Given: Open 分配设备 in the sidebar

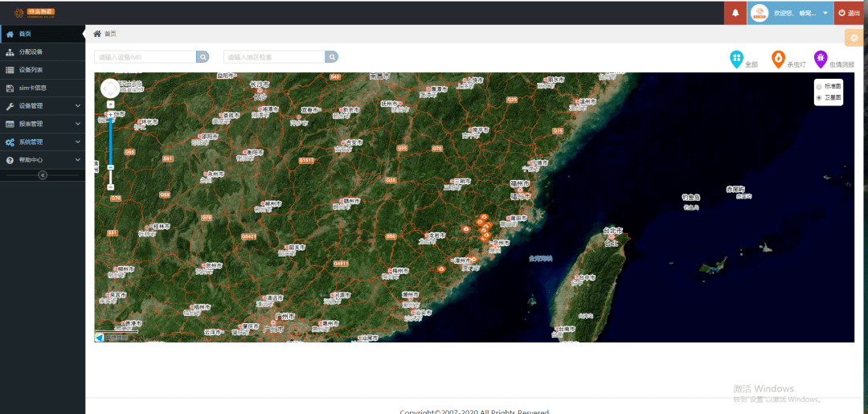Looking at the screenshot, I should 31,51.
